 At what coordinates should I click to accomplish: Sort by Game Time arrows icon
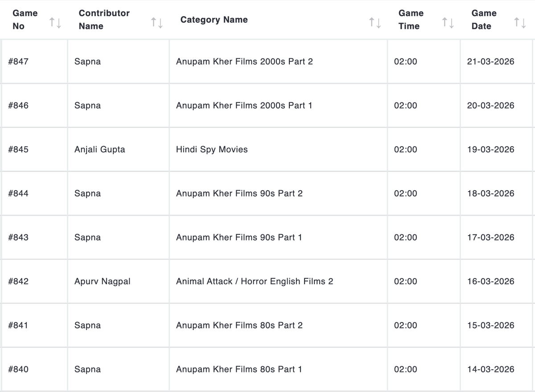click(448, 22)
